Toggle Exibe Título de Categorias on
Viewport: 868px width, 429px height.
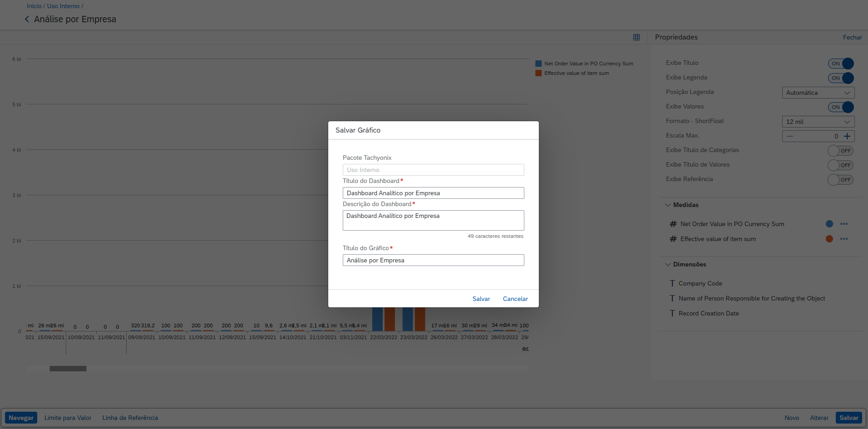coord(840,151)
